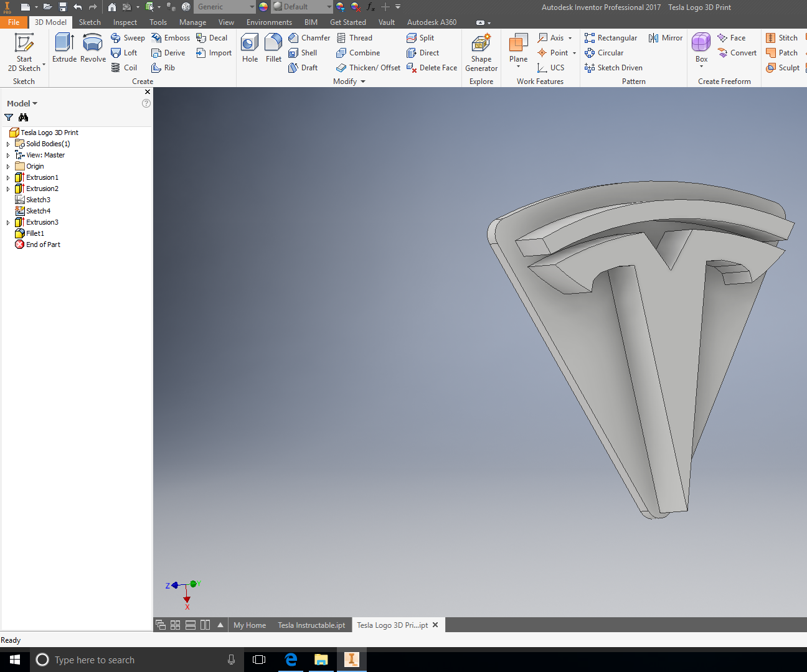Apply the Thread feature
The height and width of the screenshot is (672, 807).
(354, 38)
